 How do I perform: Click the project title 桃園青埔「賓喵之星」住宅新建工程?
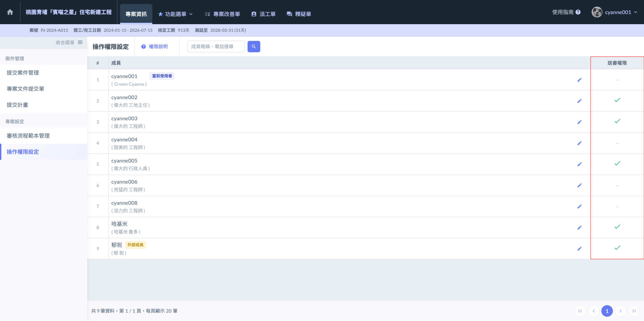69,12
